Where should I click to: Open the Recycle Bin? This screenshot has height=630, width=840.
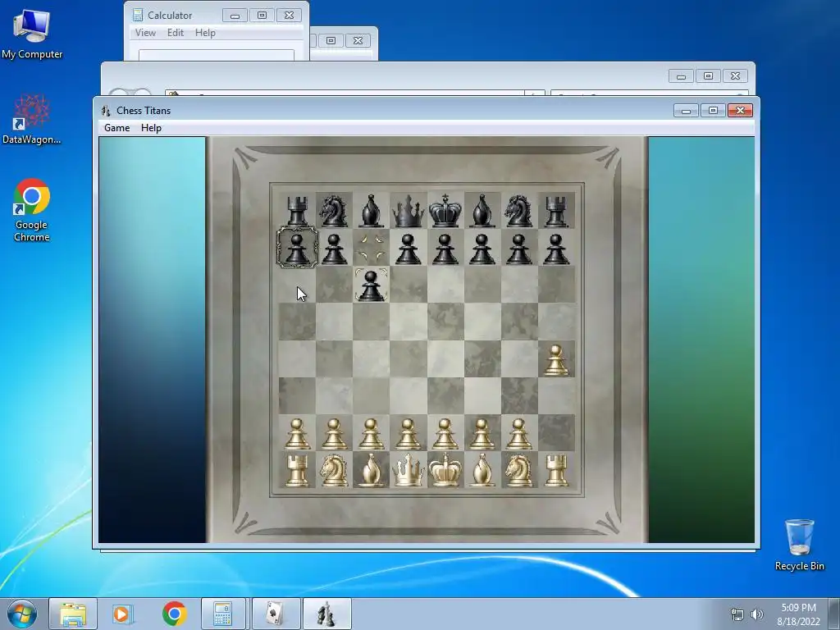click(799, 545)
